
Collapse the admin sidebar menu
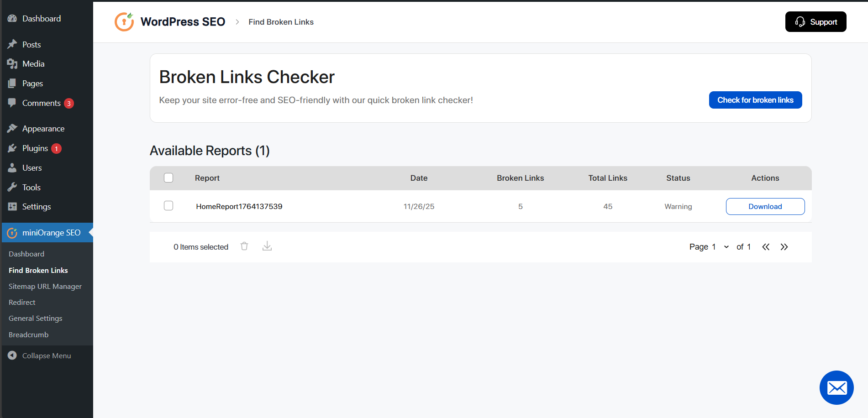coord(40,355)
